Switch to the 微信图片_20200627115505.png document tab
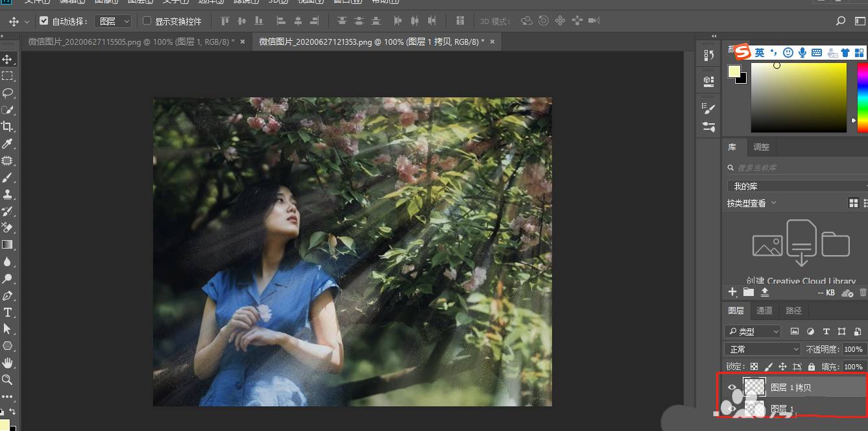Image resolution: width=868 pixels, height=431 pixels. point(131,42)
